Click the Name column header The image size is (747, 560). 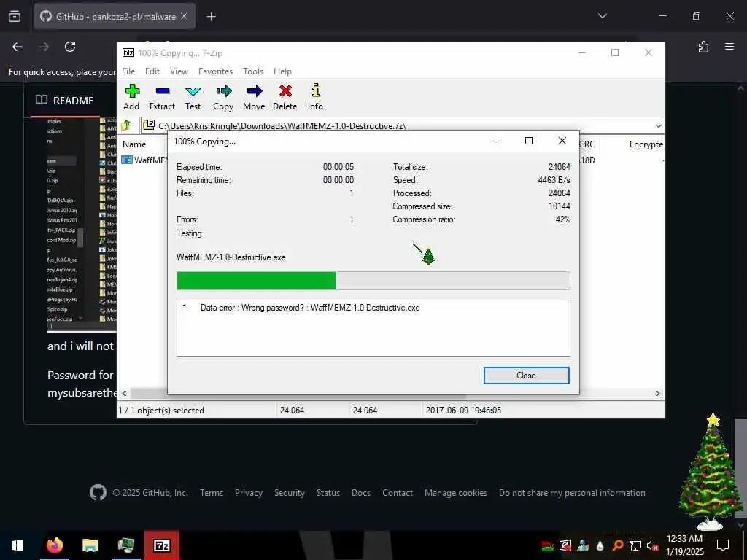click(x=134, y=144)
